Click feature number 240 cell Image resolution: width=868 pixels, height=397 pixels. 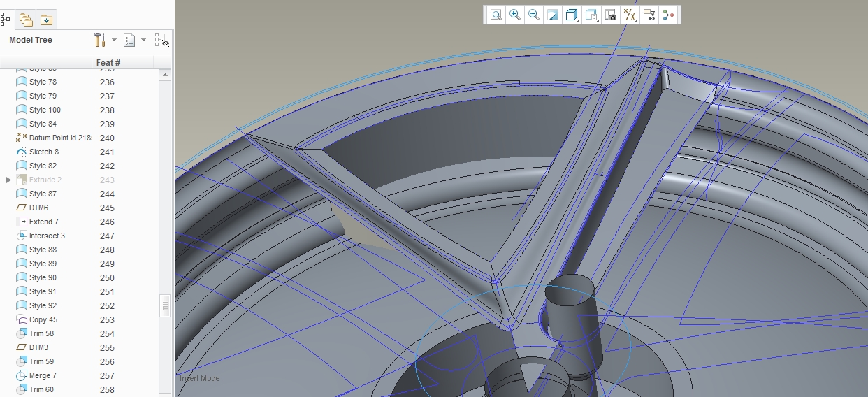(x=107, y=138)
